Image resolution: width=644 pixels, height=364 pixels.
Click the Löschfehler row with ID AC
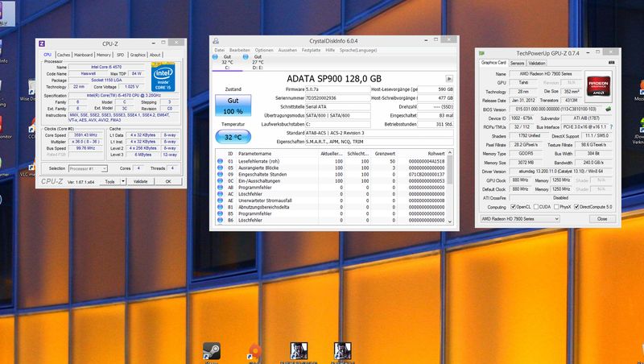(332, 194)
